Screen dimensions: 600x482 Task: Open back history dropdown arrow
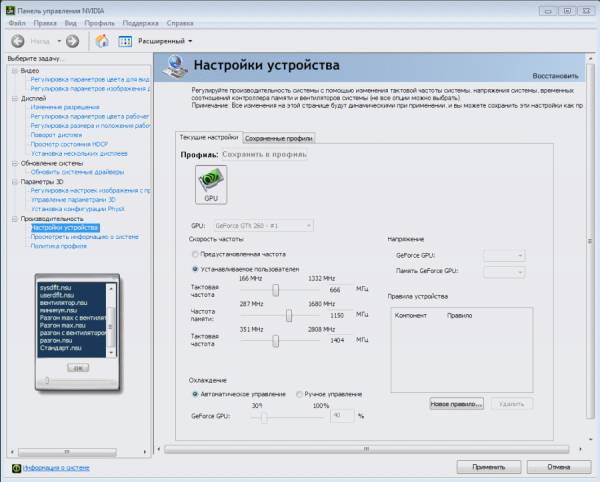tap(59, 41)
